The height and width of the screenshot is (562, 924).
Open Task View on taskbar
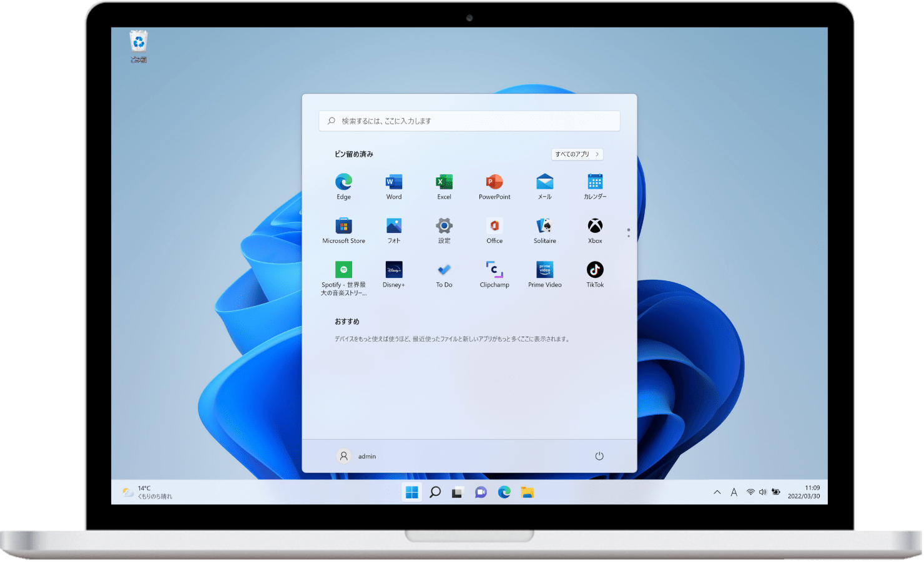coord(458,493)
